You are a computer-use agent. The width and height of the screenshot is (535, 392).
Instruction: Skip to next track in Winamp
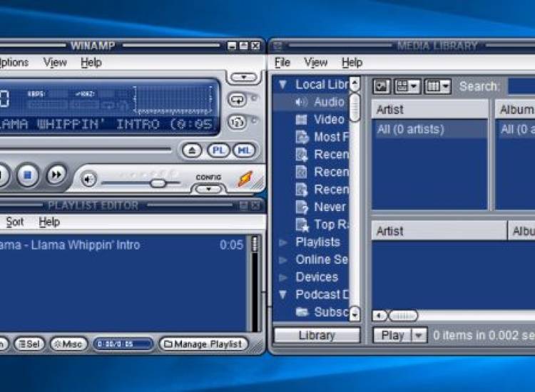[x=56, y=175]
